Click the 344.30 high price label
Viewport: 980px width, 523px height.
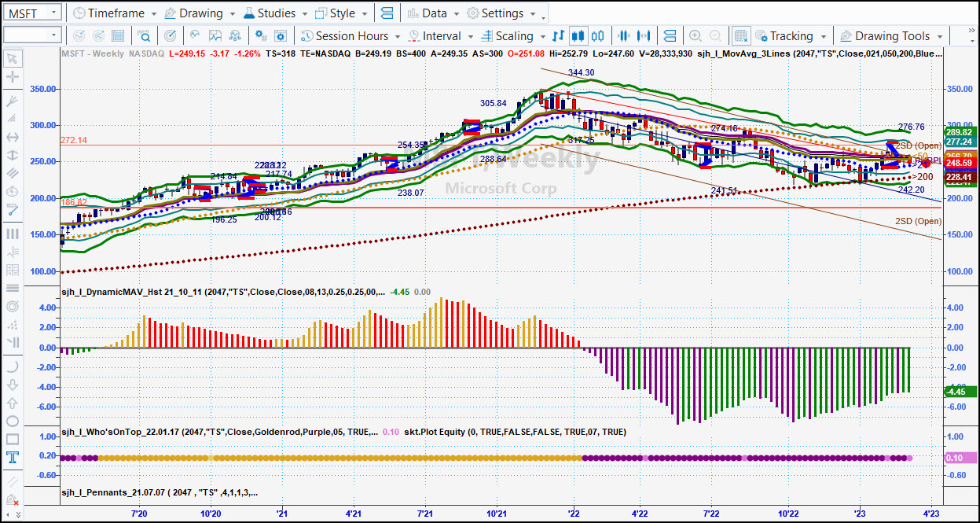[x=581, y=72]
